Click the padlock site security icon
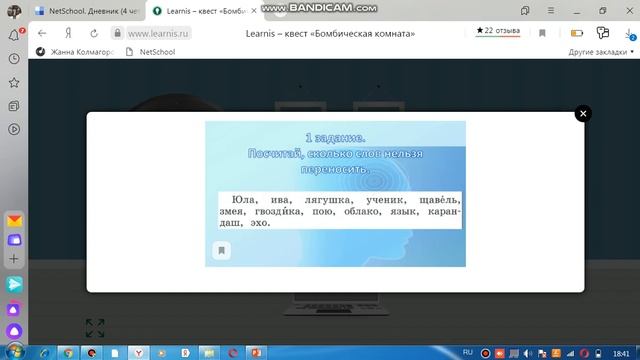 [117, 33]
